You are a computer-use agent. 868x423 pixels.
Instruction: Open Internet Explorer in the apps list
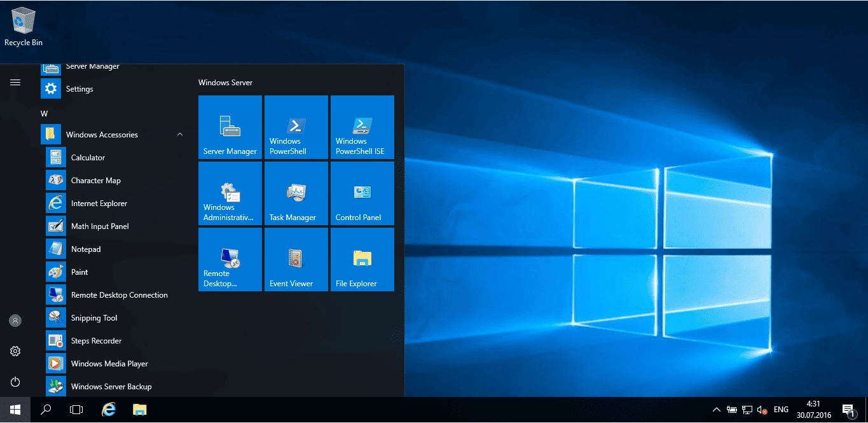click(114, 204)
